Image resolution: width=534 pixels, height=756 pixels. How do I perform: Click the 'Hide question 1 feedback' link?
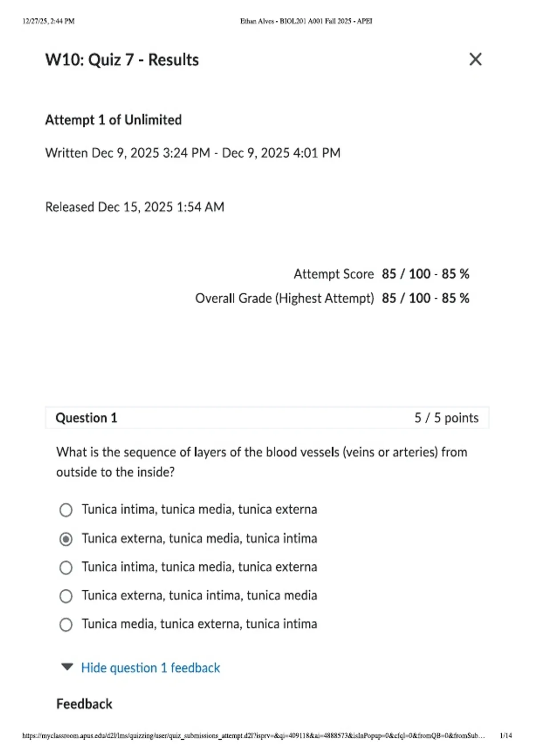(150, 668)
